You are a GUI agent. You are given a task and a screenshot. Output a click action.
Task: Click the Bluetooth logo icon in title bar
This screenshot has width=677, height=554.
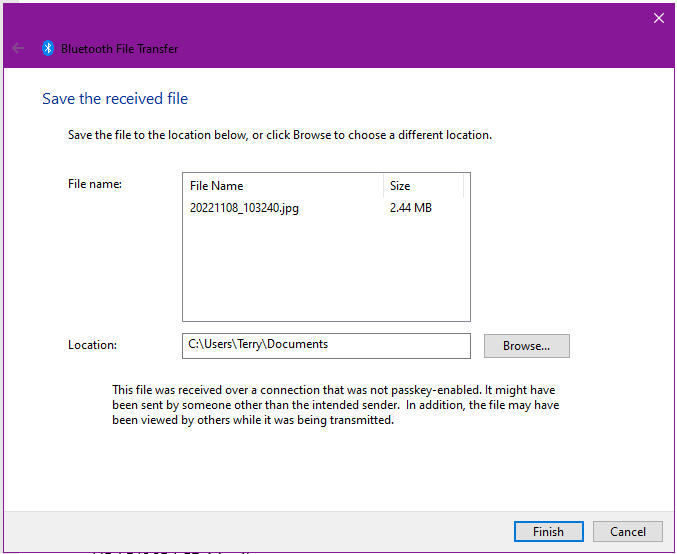(48, 48)
